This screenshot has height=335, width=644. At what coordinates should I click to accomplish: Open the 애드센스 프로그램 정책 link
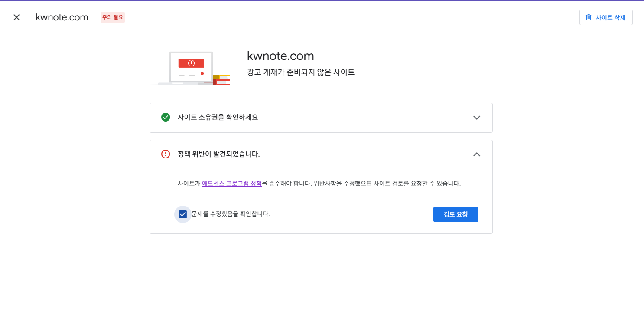(232, 183)
